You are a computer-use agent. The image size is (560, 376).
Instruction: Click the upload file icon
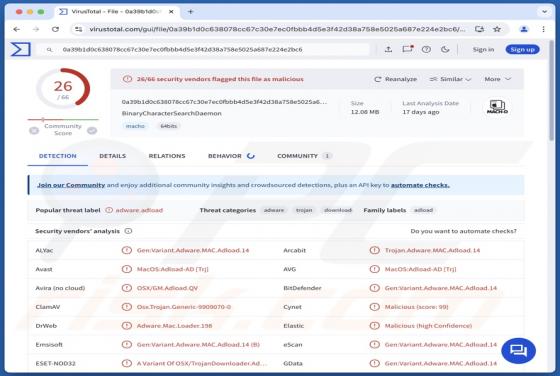[389, 49]
